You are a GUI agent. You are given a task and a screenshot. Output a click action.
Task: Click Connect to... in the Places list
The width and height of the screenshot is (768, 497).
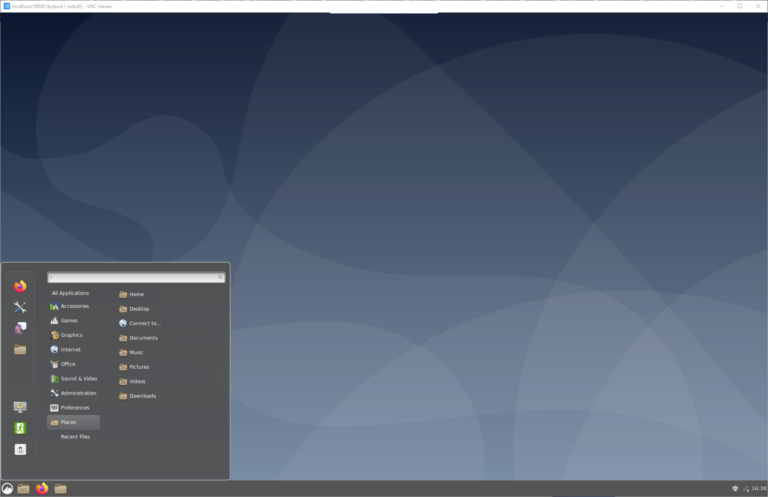pyautogui.click(x=144, y=323)
